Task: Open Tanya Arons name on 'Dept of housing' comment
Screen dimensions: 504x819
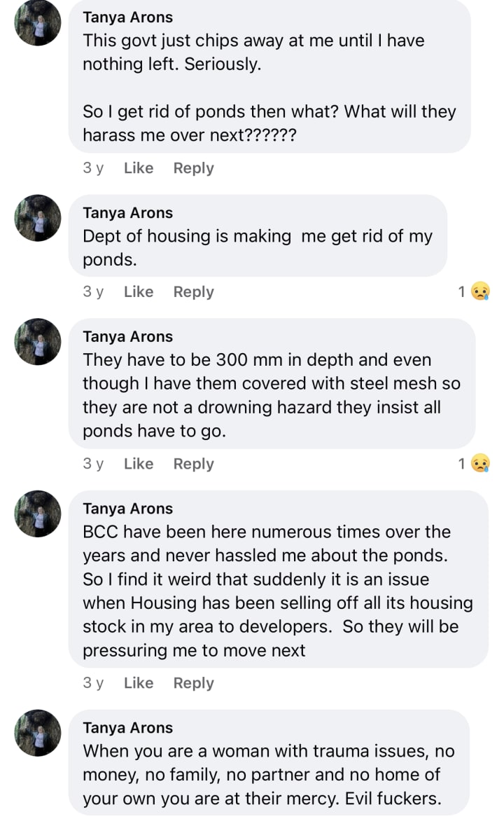Action: click(127, 213)
